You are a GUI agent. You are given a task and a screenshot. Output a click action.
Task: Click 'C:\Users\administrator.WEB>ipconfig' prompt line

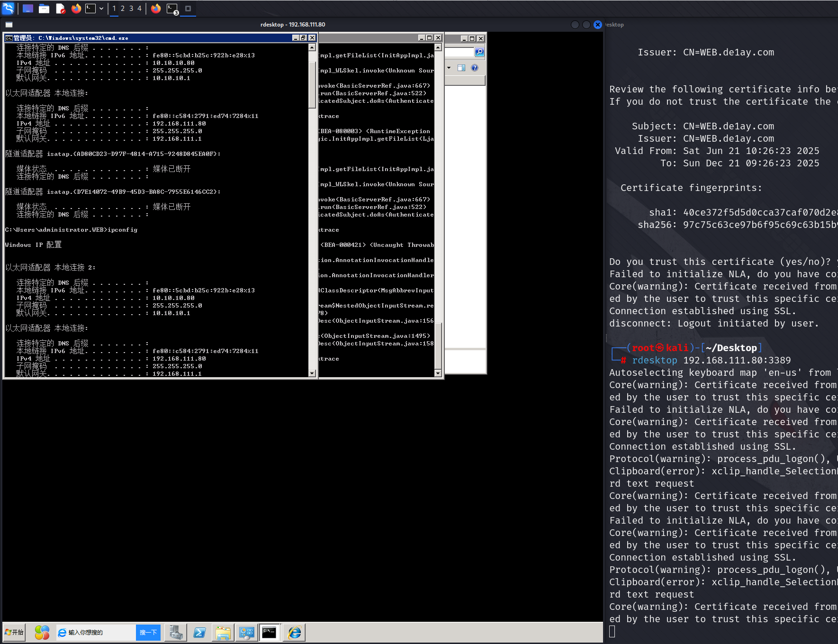[72, 230]
